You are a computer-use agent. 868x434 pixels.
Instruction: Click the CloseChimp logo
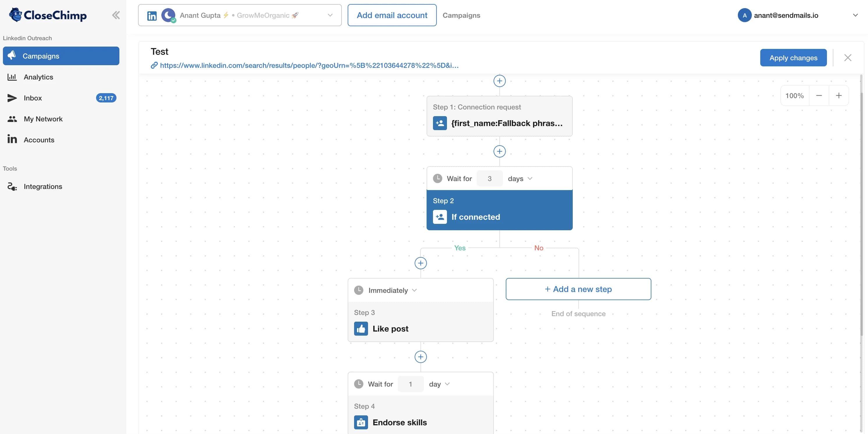[x=47, y=15]
